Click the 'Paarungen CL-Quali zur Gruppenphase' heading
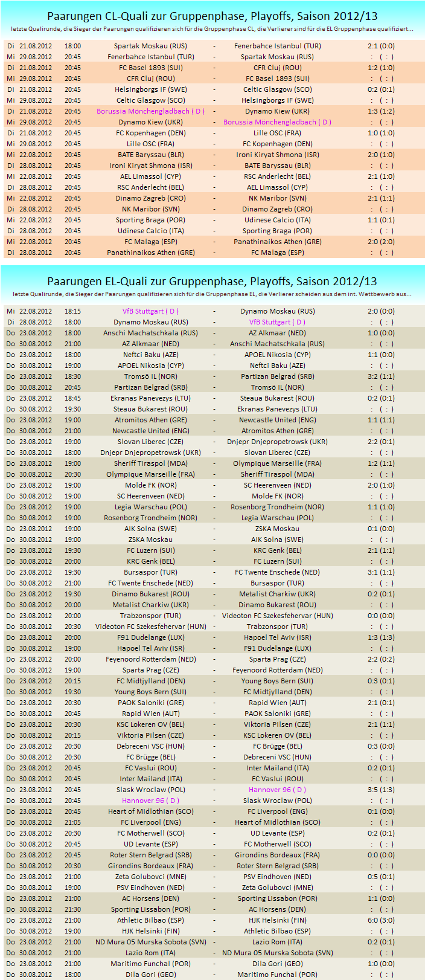Screen dimensions: 425x980 coord(212,16)
